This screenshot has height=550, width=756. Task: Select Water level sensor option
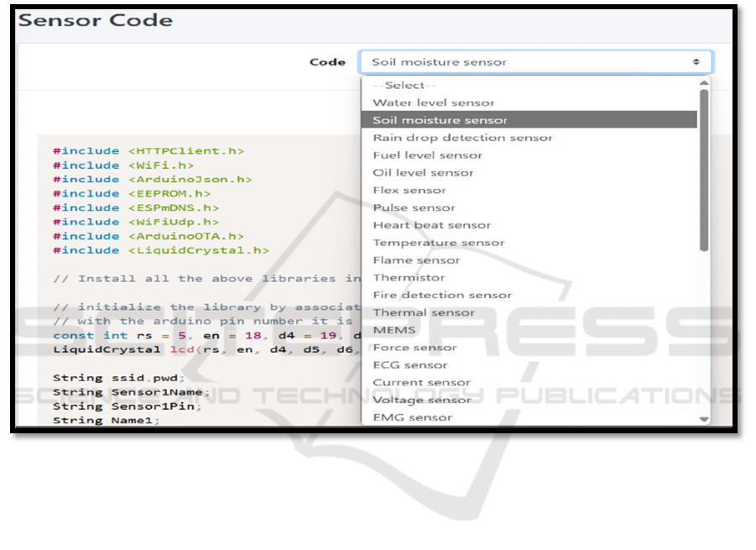433,102
